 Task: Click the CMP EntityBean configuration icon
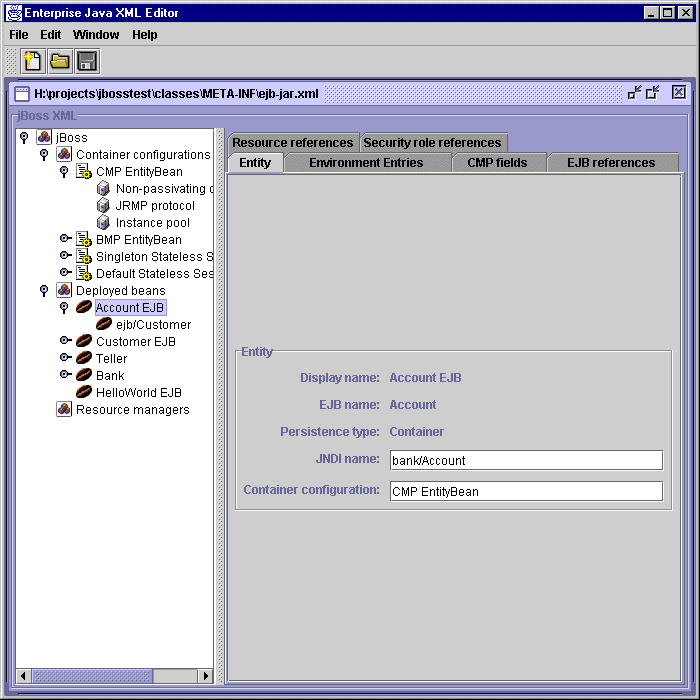pos(84,171)
